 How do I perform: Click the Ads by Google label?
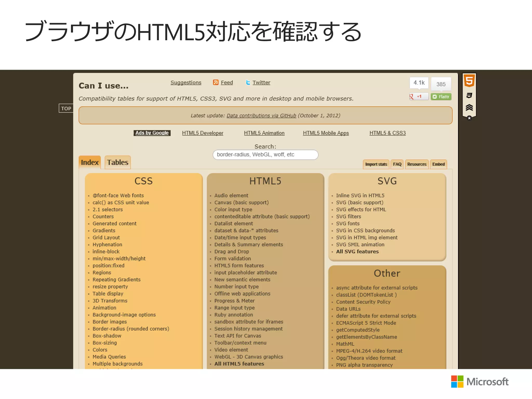[x=152, y=133]
